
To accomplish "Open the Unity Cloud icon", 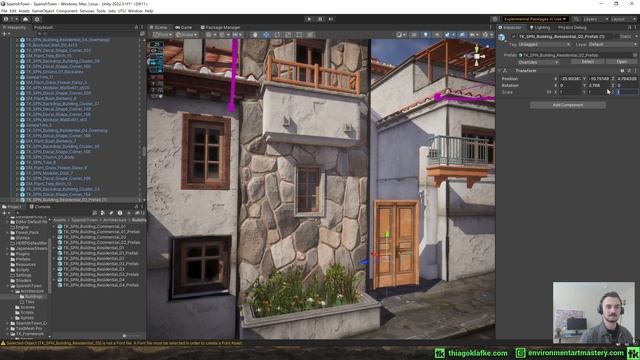I will click(26, 19).
